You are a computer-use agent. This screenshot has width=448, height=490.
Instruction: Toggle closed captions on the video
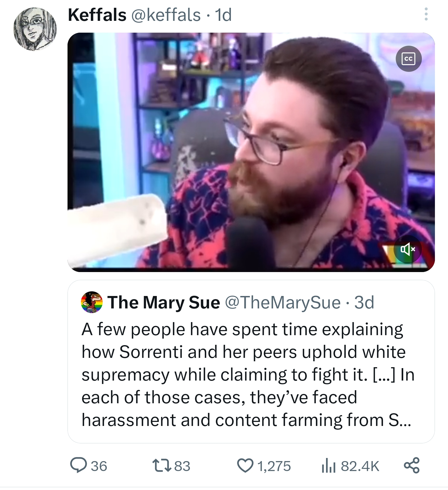(x=408, y=59)
